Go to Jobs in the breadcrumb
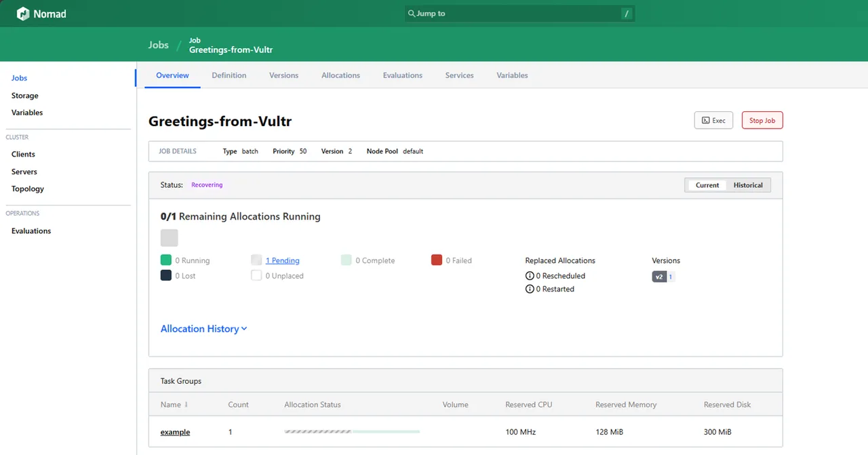The image size is (868, 455). [158, 45]
